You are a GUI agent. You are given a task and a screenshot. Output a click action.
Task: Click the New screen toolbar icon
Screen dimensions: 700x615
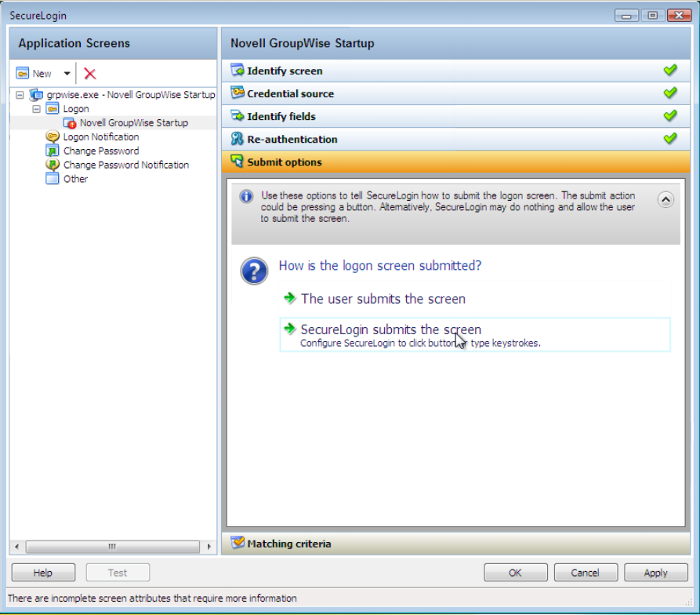22,73
